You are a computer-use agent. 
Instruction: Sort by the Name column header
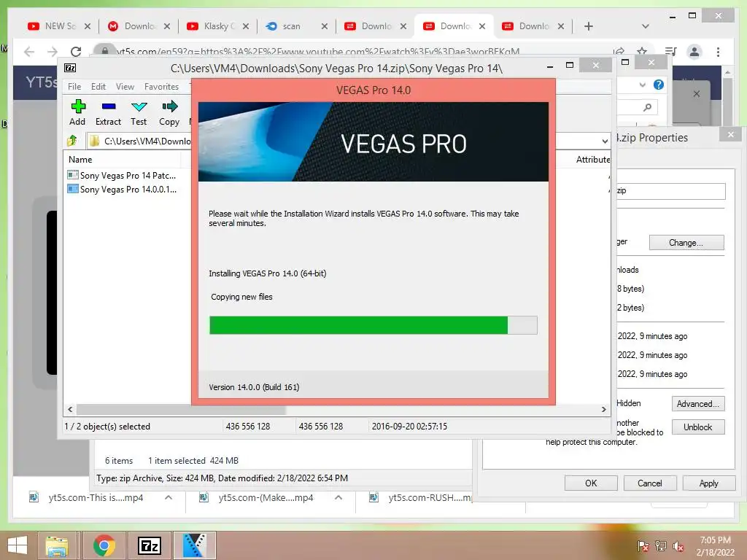point(80,160)
